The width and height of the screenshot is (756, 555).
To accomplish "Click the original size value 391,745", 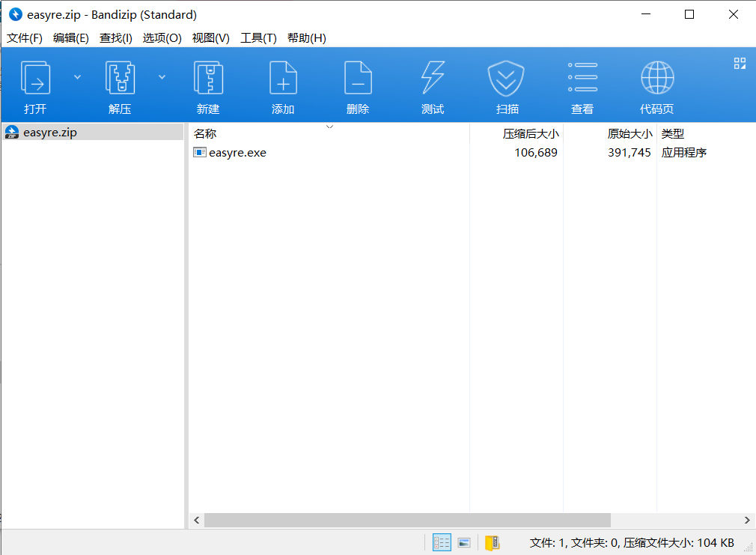I will [630, 153].
